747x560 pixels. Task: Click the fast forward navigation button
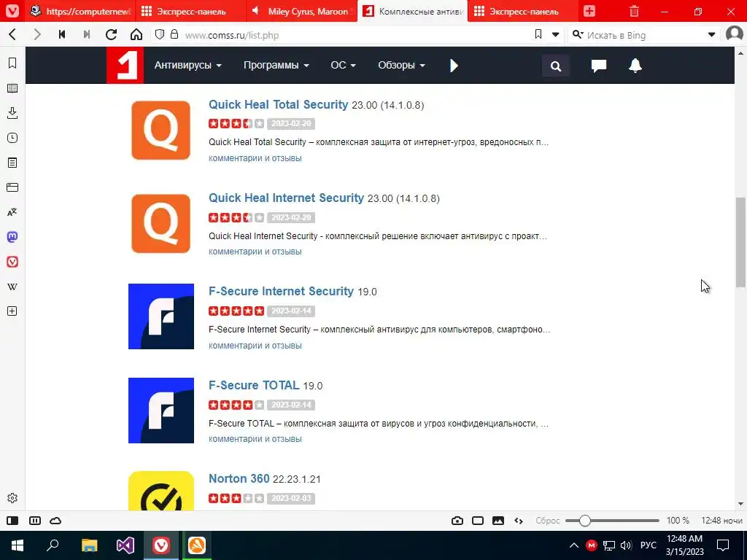coord(87,34)
